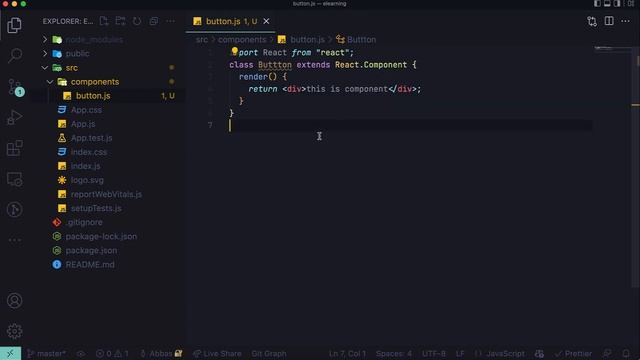Close the button.js tab
The height and width of the screenshot is (360, 640).
click(x=266, y=21)
